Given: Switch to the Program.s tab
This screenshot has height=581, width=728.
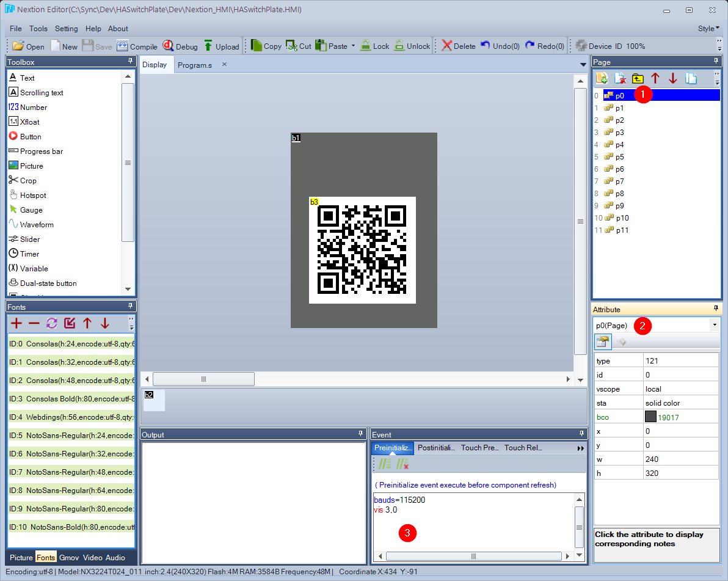Looking at the screenshot, I should 195,65.
